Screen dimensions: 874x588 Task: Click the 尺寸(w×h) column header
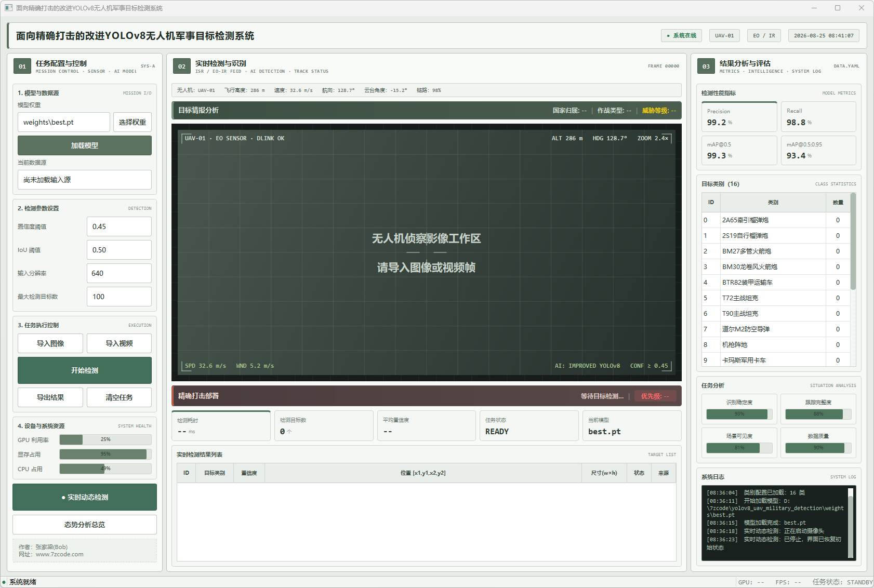604,473
